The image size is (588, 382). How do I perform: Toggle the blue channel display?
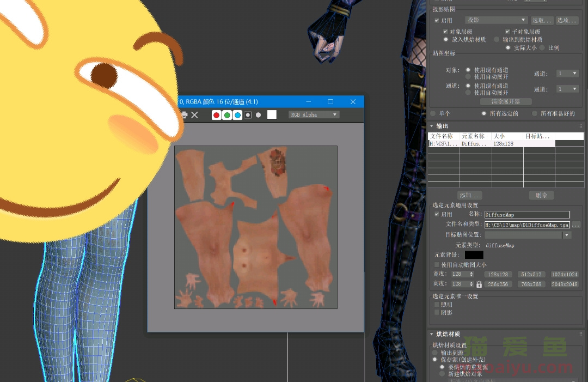pyautogui.click(x=237, y=115)
